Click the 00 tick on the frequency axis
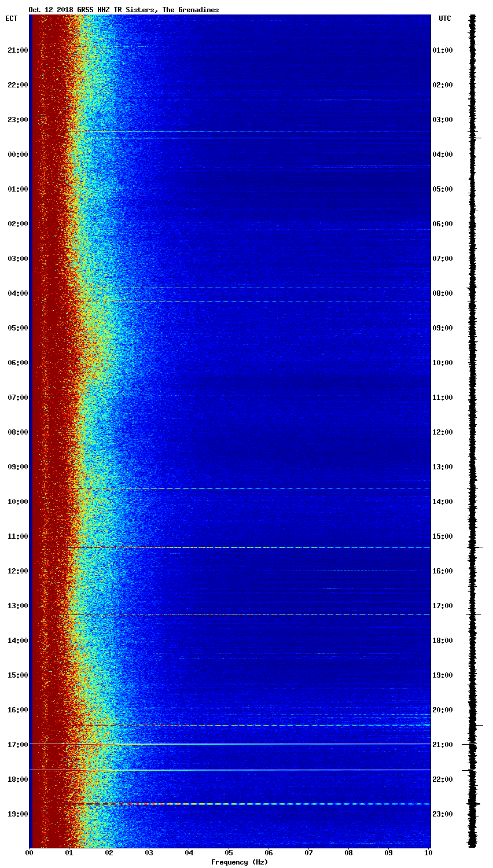493x868 pixels. pos(29,853)
